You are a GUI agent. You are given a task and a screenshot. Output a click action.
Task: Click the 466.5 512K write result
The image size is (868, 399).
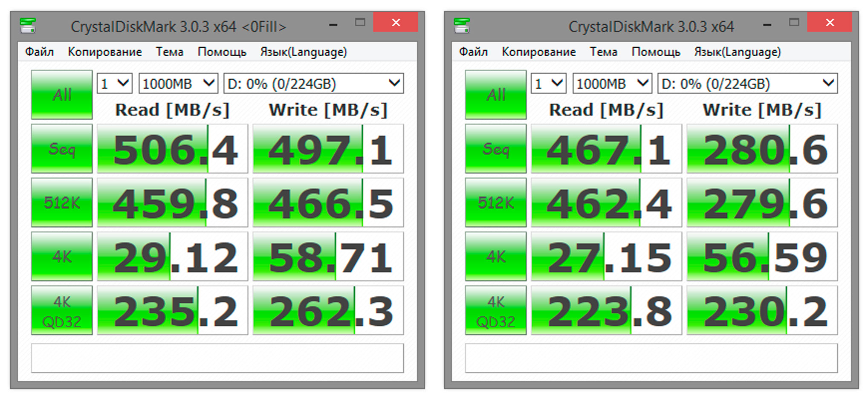328,202
